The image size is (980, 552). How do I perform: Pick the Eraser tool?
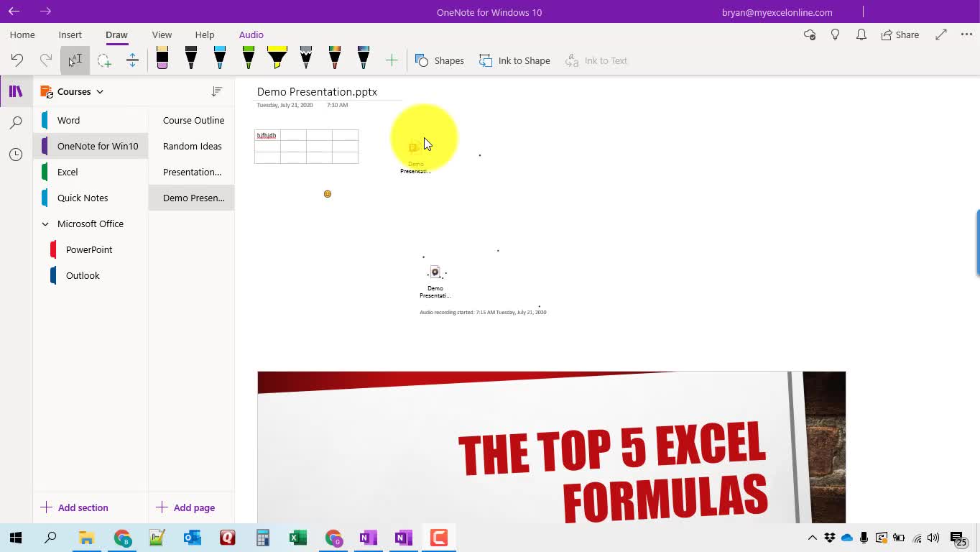[x=162, y=59]
